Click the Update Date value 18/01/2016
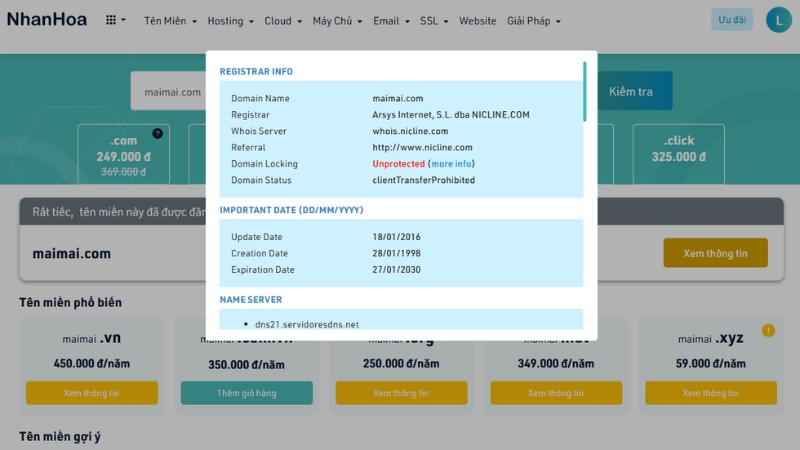Screen dimensions: 800x450 pyautogui.click(x=396, y=237)
